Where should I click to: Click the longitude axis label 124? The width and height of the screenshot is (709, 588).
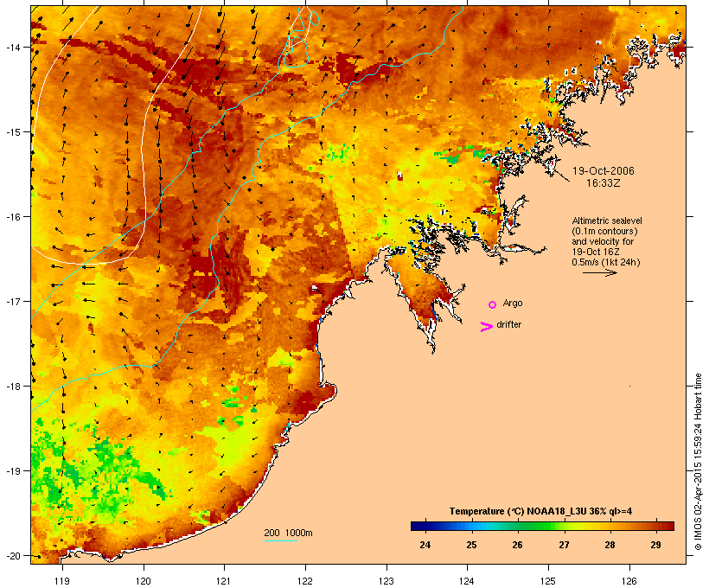click(x=467, y=581)
